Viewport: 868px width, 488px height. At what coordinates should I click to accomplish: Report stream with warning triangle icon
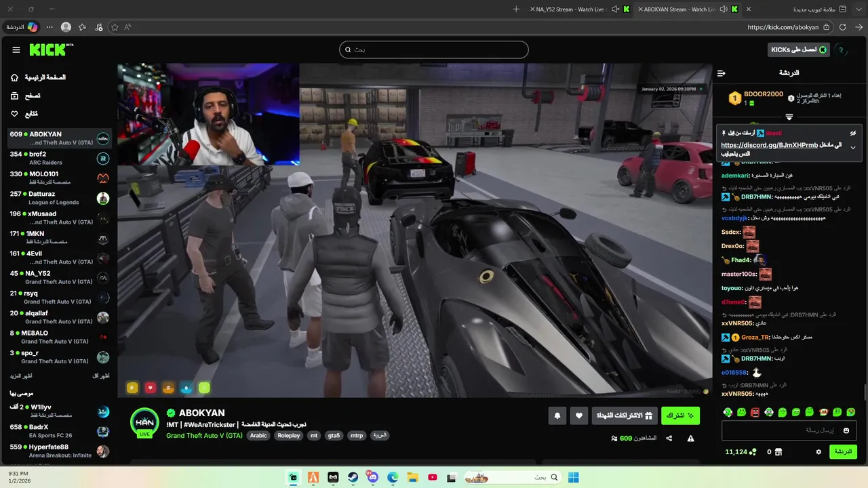(x=691, y=439)
